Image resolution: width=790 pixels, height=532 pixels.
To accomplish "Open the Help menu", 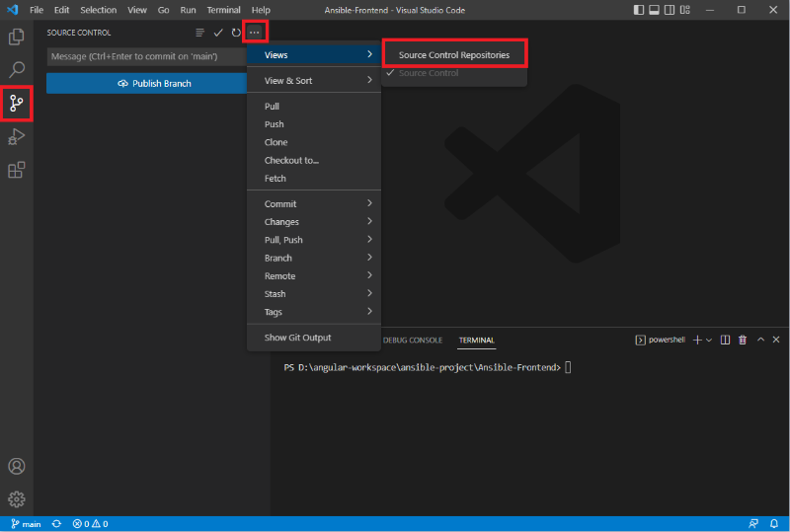I will pos(261,10).
